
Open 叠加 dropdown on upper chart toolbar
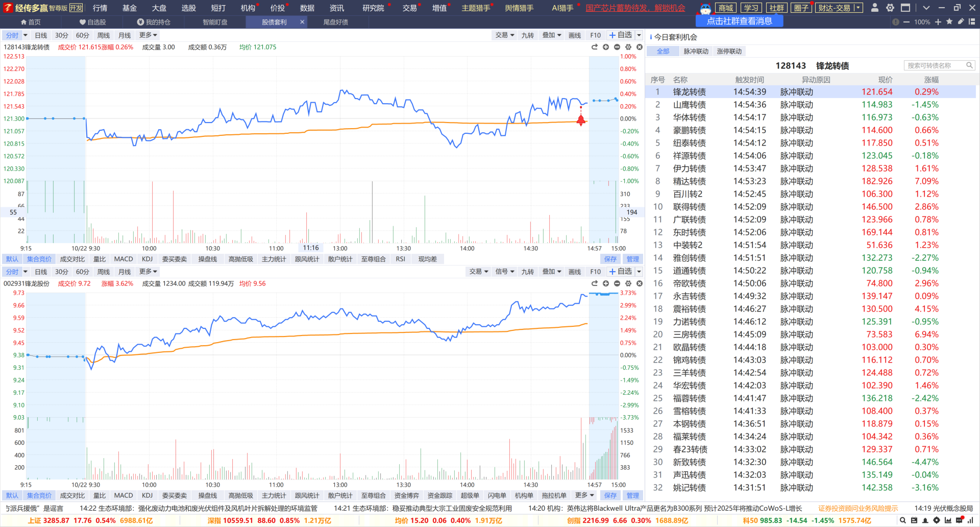pyautogui.click(x=552, y=35)
